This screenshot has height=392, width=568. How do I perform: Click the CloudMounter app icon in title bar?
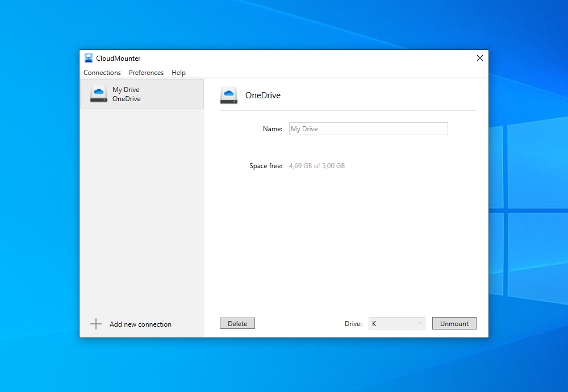pos(89,58)
